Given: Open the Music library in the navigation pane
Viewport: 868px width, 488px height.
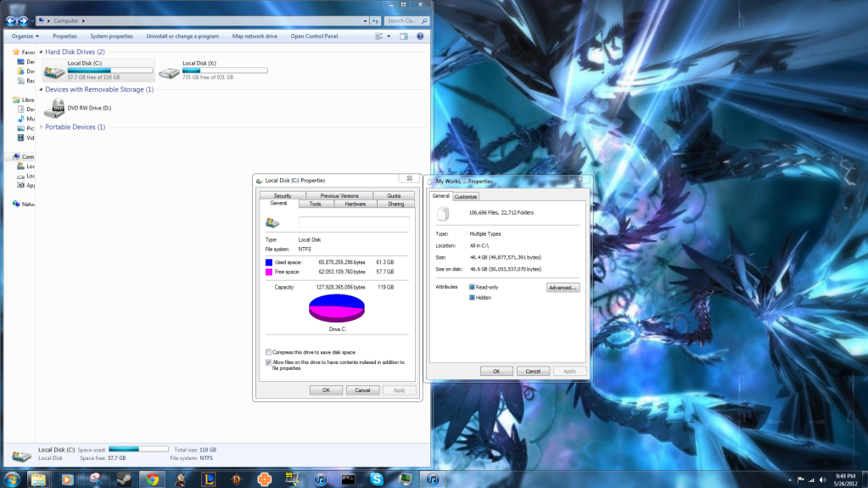Looking at the screenshot, I should 20,119.
